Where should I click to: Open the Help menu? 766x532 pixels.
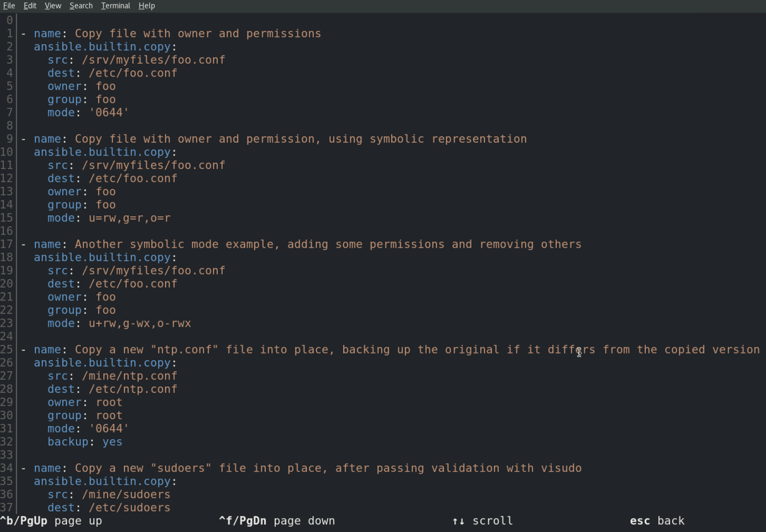pyautogui.click(x=146, y=6)
